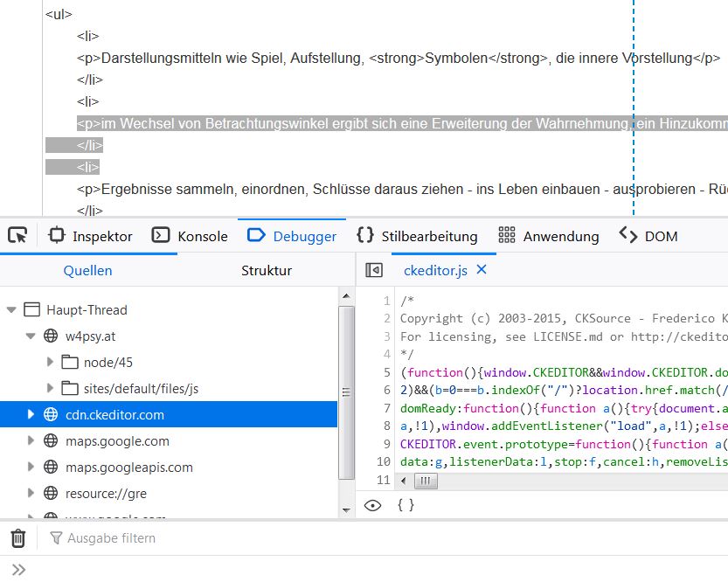This screenshot has width=728, height=582.
Task: Expand the maps.google.com source group
Action: coord(31,441)
